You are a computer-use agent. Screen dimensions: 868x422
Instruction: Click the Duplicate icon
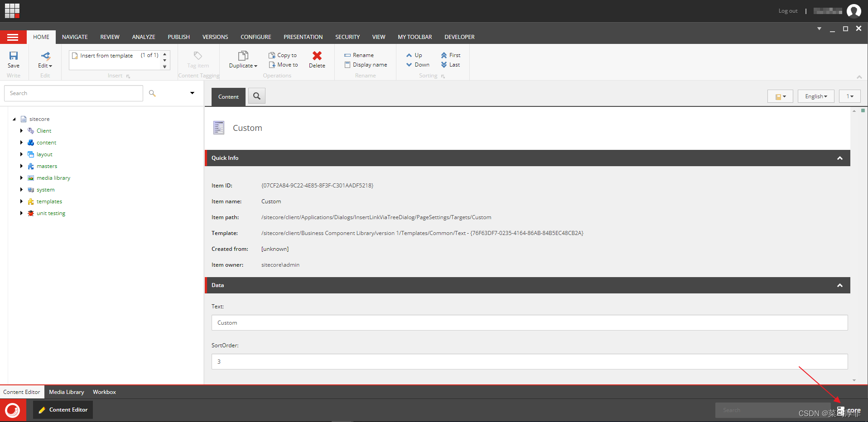[243, 56]
